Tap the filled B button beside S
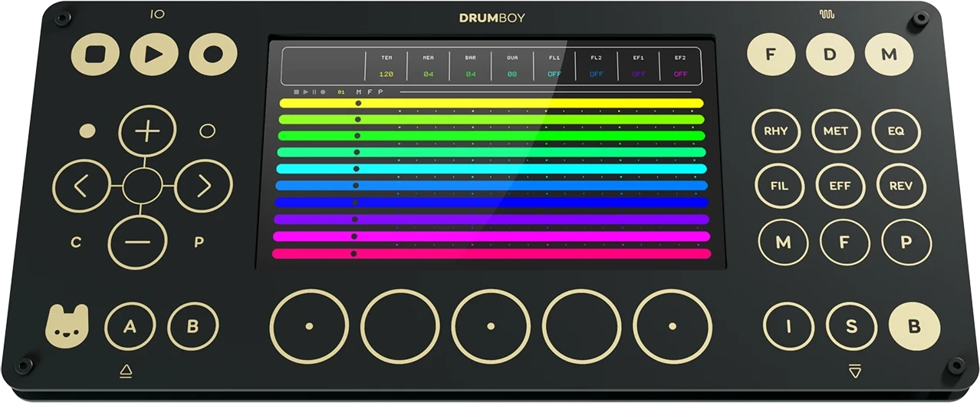This screenshot has height=403, width=980. click(x=914, y=326)
